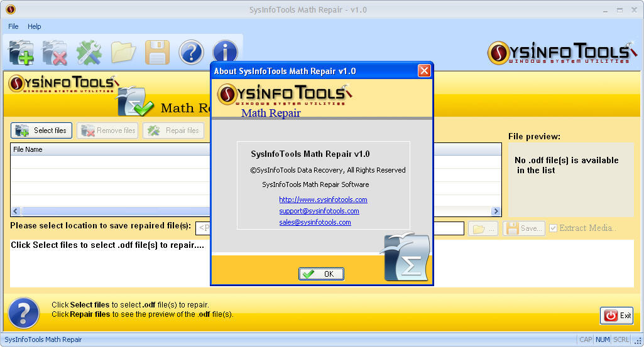Click the CAP indicator in the status bar
The height and width of the screenshot is (347, 644).
point(586,339)
